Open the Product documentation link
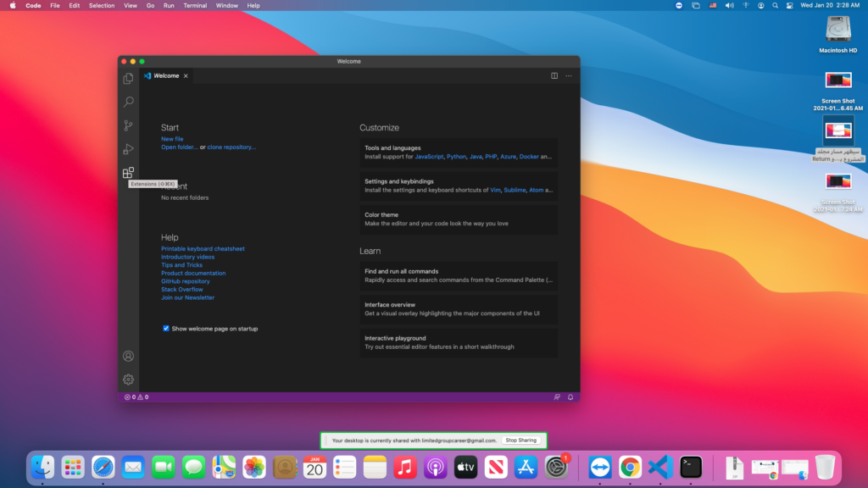This screenshot has height=488, width=868. (x=193, y=274)
